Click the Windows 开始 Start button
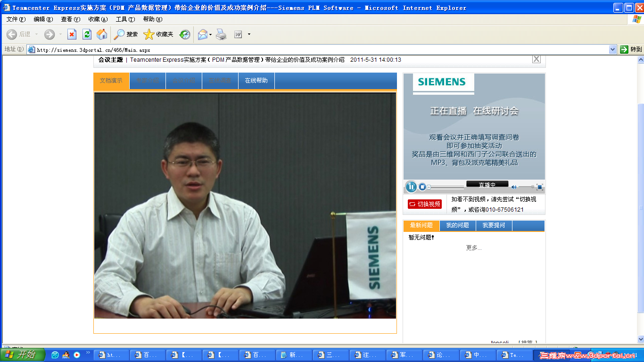 tap(23, 355)
